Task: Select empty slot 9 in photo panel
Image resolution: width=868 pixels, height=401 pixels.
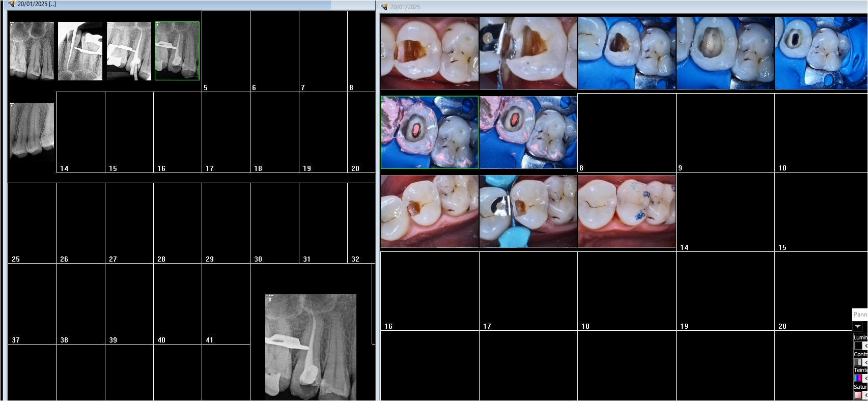Action: coord(725,132)
